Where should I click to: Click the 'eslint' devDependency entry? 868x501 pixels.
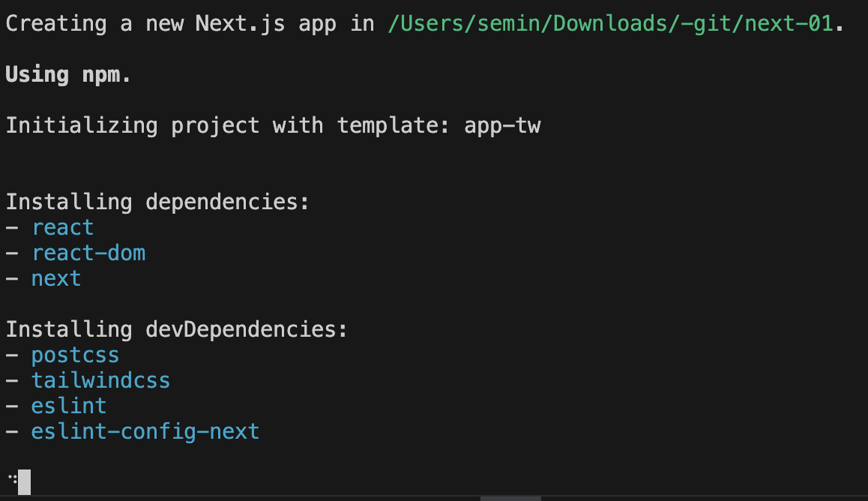pos(69,406)
